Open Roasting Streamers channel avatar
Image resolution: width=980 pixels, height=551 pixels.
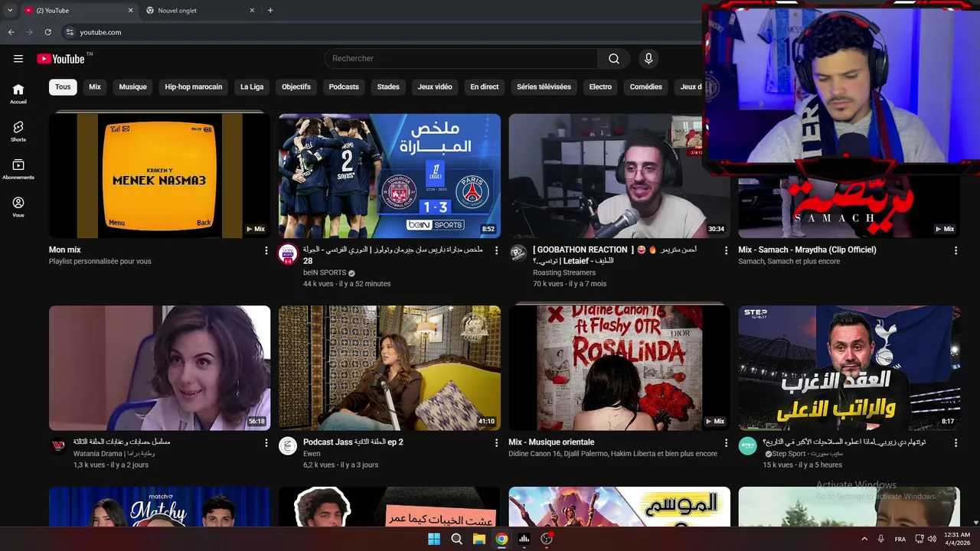(x=518, y=254)
